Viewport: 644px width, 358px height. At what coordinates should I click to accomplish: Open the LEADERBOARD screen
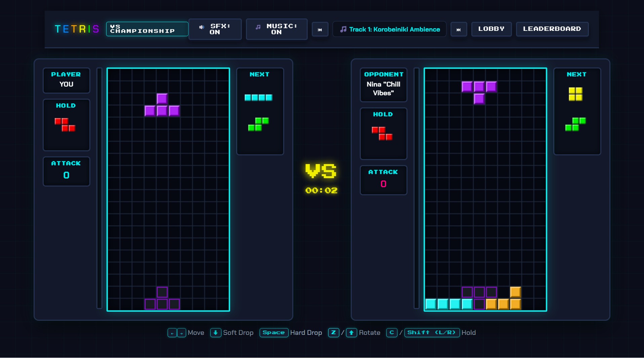[x=552, y=29]
